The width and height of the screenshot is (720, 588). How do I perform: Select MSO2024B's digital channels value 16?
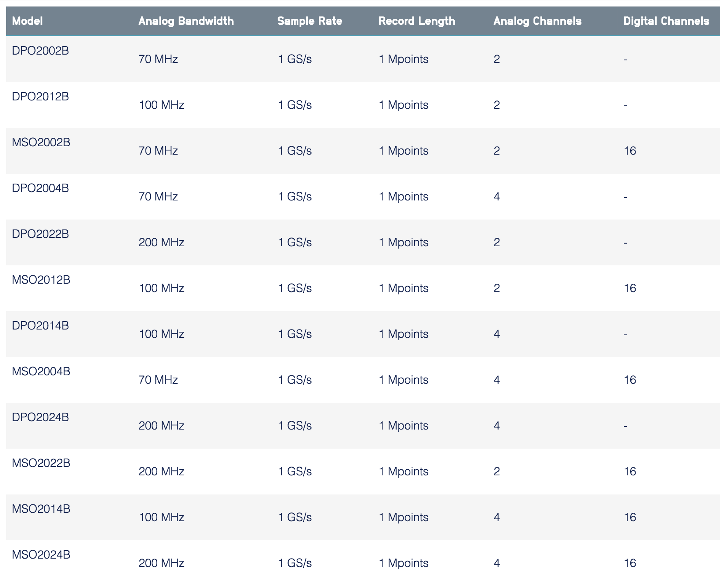coord(630,563)
